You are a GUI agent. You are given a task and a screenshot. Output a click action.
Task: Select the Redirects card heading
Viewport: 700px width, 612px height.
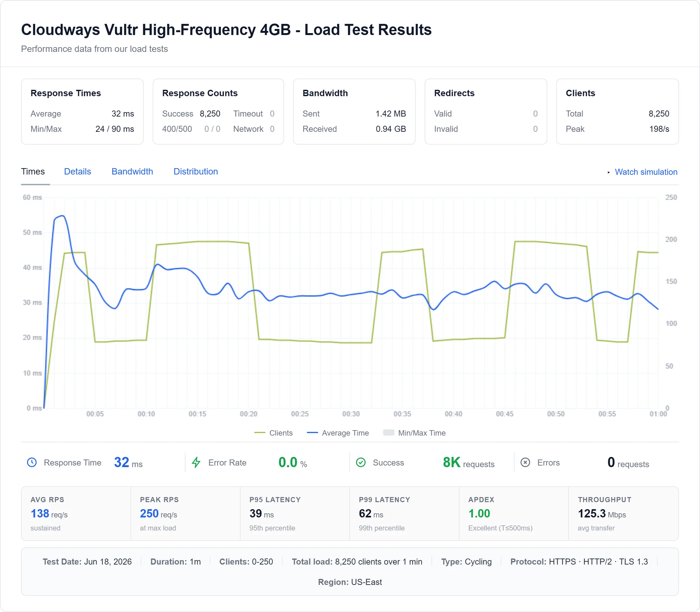tap(454, 93)
